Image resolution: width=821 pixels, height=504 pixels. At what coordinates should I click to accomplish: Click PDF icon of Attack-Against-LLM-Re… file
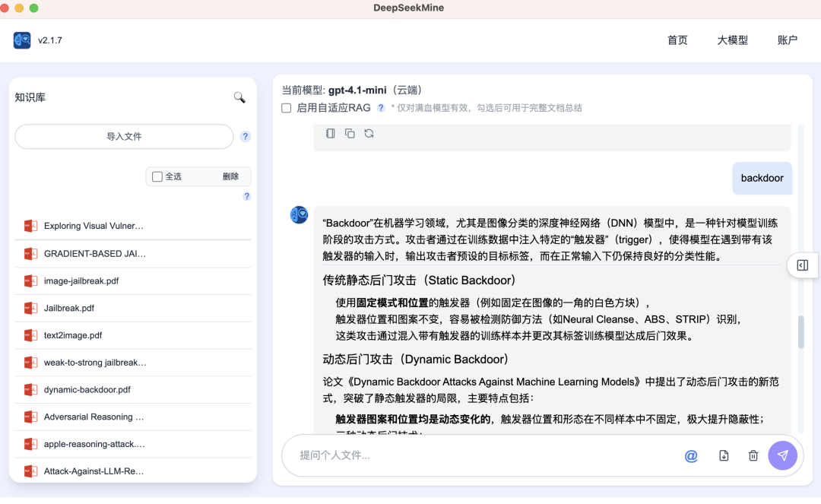[x=30, y=471]
